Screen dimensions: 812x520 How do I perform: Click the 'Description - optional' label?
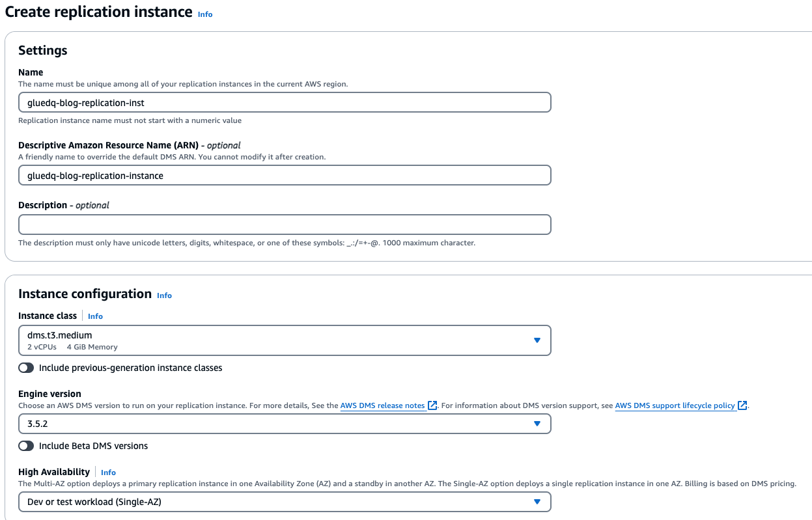64,205
